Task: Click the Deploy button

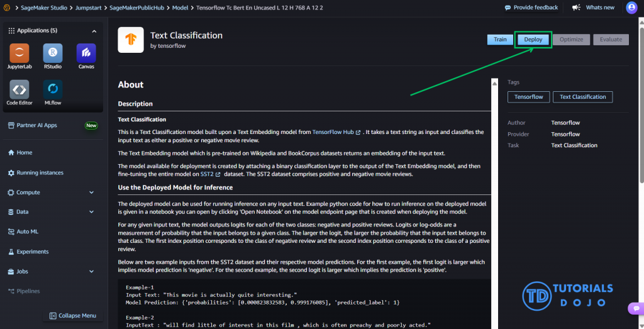Action: click(533, 40)
